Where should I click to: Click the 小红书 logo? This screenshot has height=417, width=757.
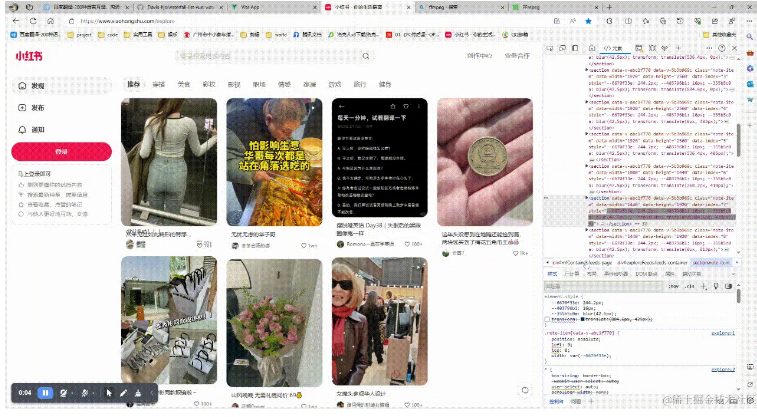tap(29, 56)
